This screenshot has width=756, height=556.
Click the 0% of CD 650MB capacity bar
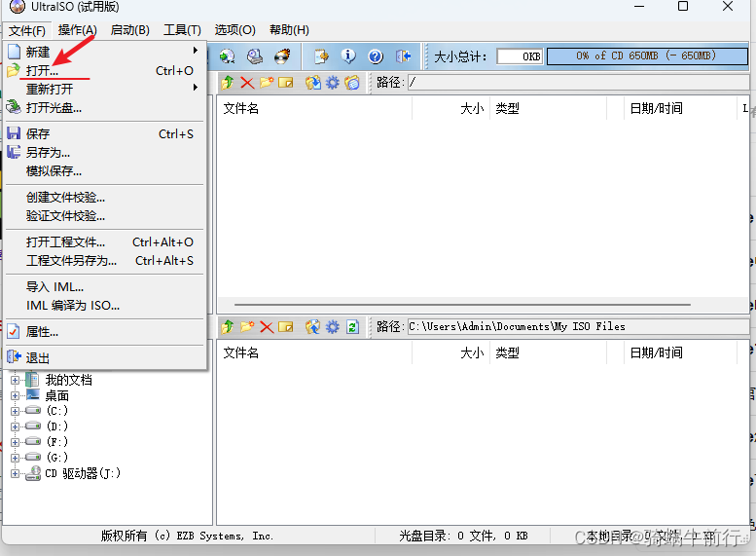(x=647, y=56)
